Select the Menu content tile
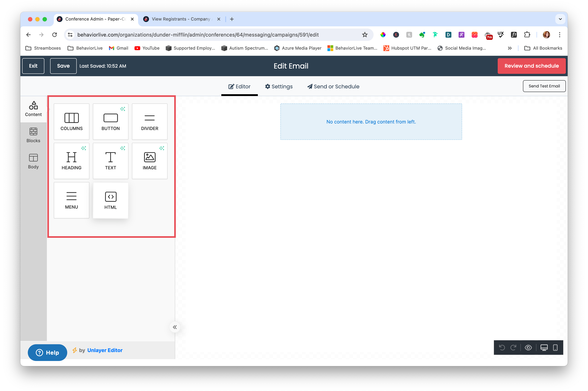The image size is (588, 391). point(72,200)
